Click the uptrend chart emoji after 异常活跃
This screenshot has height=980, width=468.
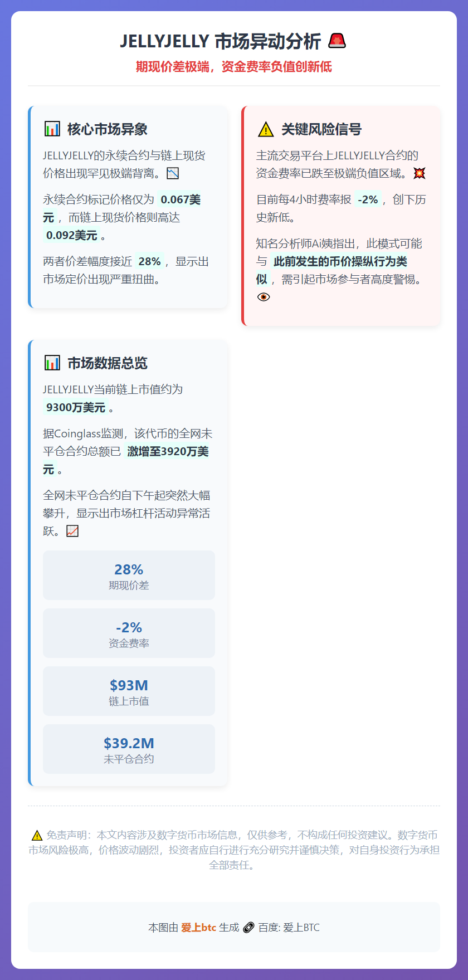coord(72,532)
